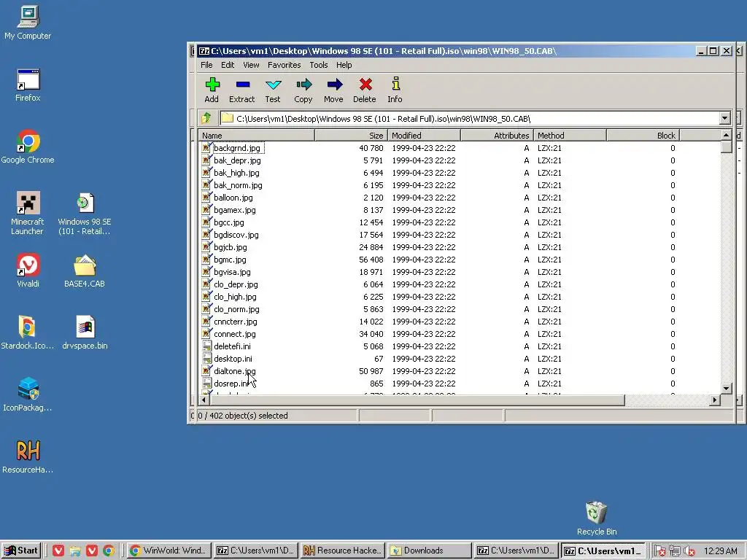Select the Firefox desktop shortcut
This screenshot has height=560, width=747.
(28, 86)
